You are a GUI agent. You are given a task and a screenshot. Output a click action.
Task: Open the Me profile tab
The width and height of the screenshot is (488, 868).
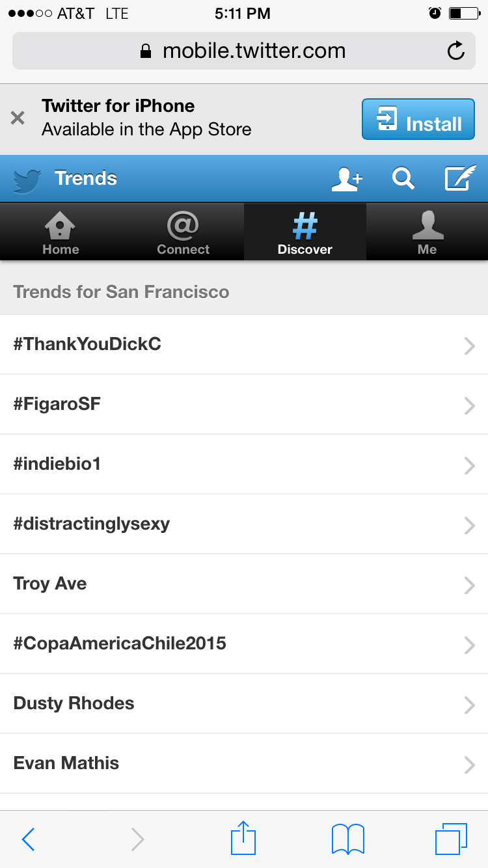click(427, 232)
